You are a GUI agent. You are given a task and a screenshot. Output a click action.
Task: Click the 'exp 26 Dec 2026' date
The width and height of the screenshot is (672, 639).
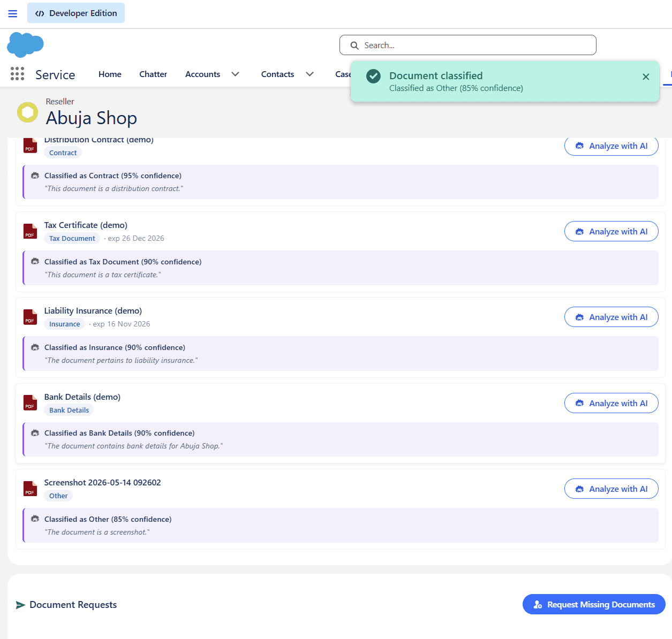click(136, 238)
